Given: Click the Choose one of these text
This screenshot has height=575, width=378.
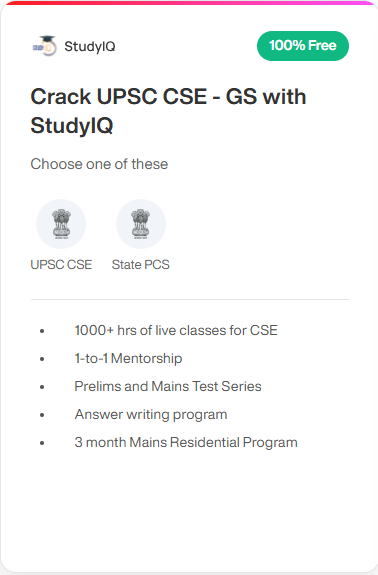Looking at the screenshot, I should [99, 164].
